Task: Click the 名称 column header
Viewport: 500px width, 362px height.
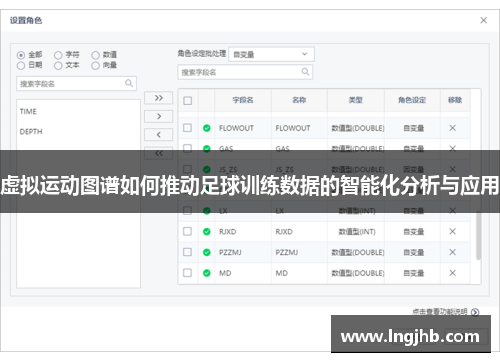Action: coord(299,100)
